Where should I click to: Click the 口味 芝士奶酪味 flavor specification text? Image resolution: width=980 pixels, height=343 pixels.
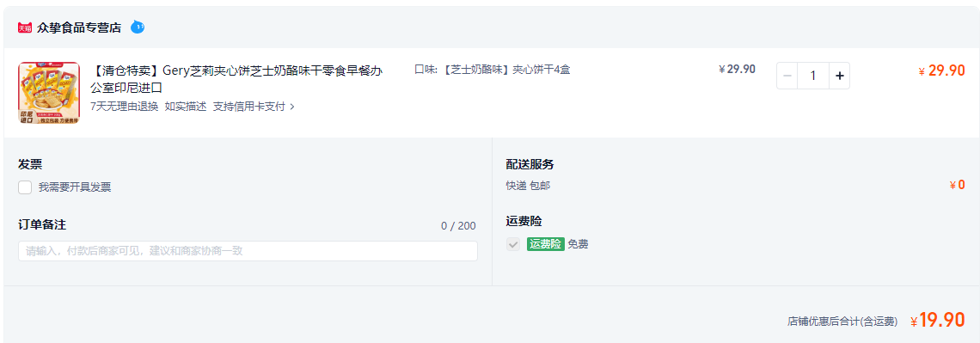[493, 70]
